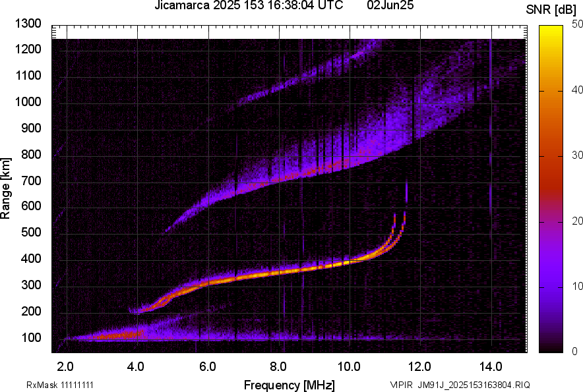Click the range tick label '600'
Image resolution: width=583 pixels, height=392 pixels.
31,206
